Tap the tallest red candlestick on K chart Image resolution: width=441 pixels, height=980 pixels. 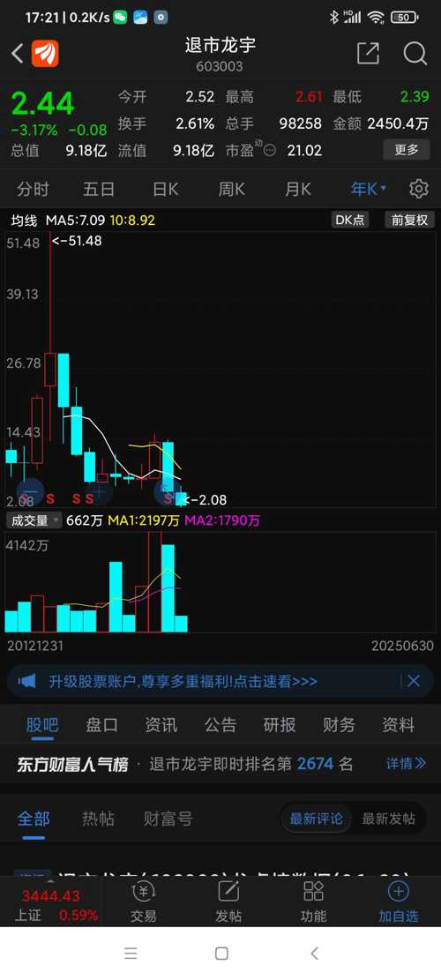[50, 370]
